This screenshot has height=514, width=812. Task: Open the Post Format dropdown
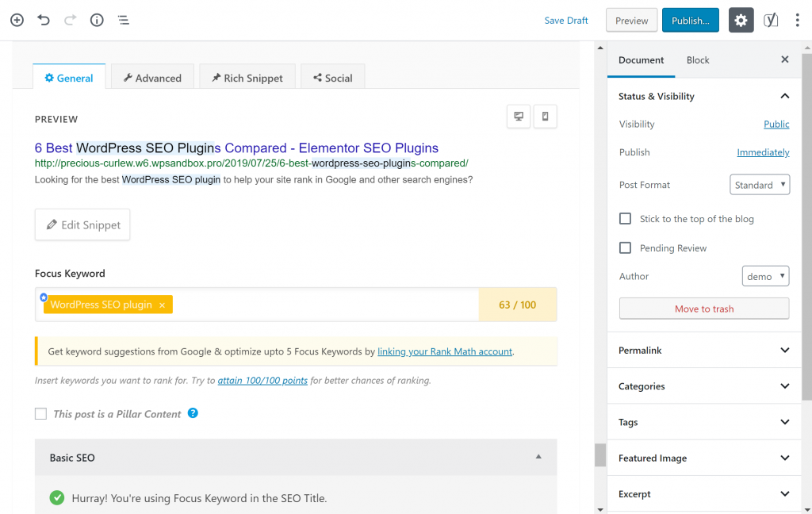tap(759, 185)
